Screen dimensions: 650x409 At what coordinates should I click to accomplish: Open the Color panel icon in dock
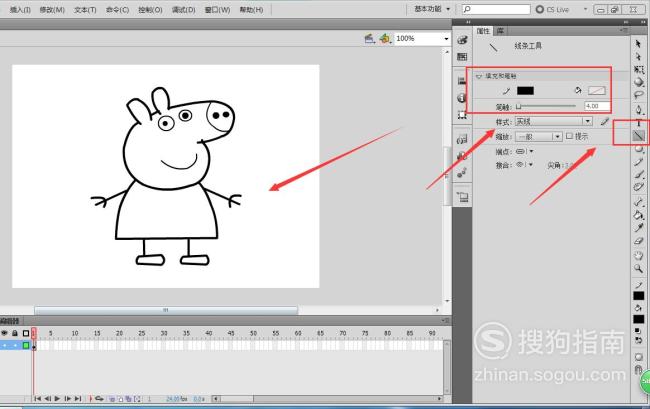click(462, 40)
